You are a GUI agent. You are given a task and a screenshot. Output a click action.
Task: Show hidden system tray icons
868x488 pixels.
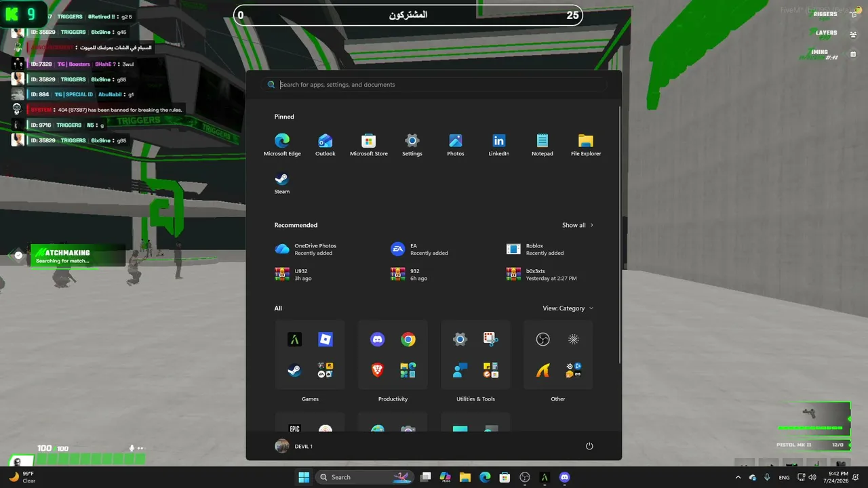tap(738, 477)
